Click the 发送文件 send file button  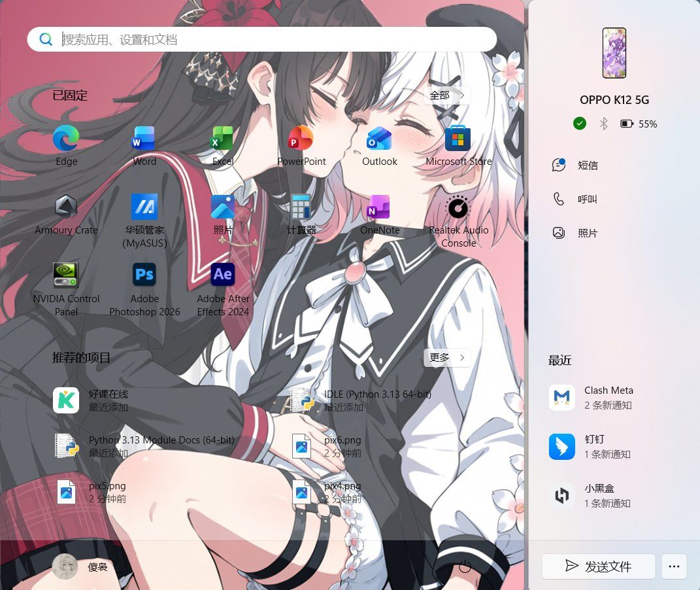598,566
